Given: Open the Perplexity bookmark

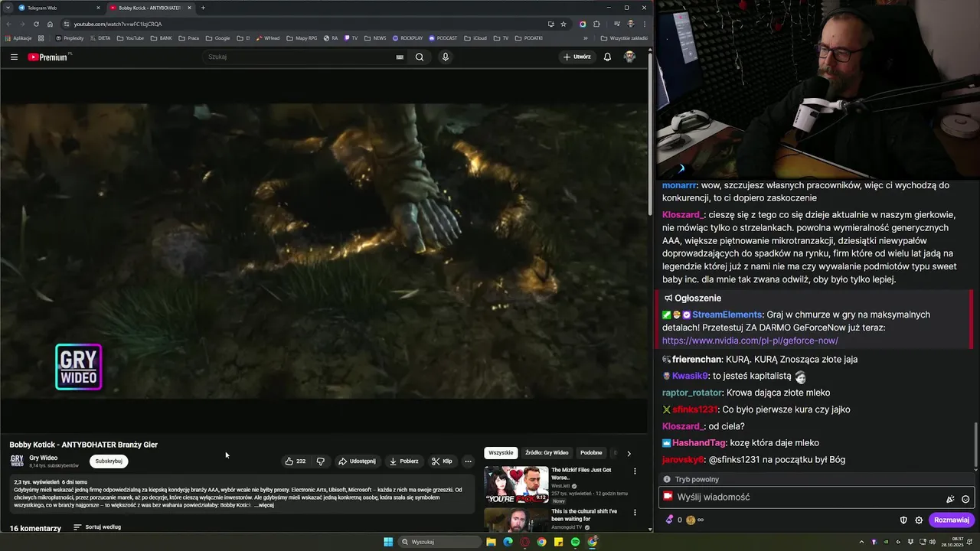Looking at the screenshot, I should pyautogui.click(x=68, y=38).
